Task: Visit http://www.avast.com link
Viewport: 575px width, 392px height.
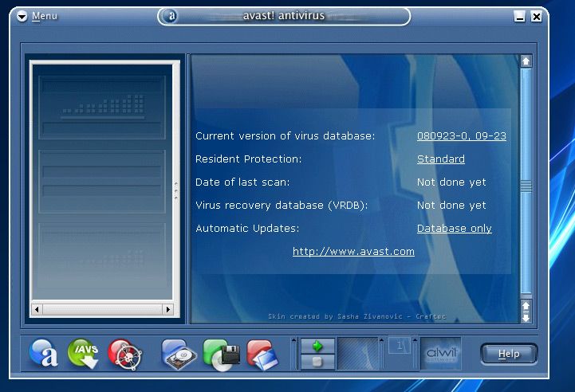Action: (353, 251)
